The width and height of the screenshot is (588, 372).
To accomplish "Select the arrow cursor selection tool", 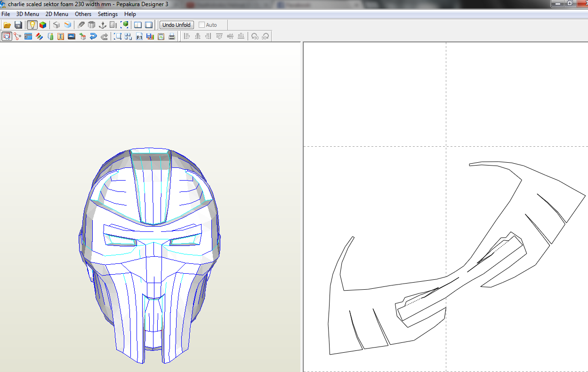I will pos(7,36).
